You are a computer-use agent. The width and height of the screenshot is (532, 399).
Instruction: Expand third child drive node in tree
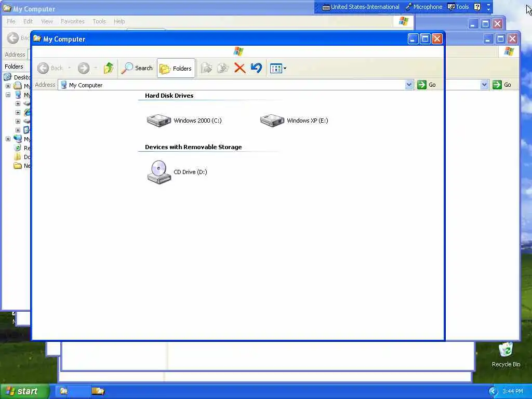(18, 121)
